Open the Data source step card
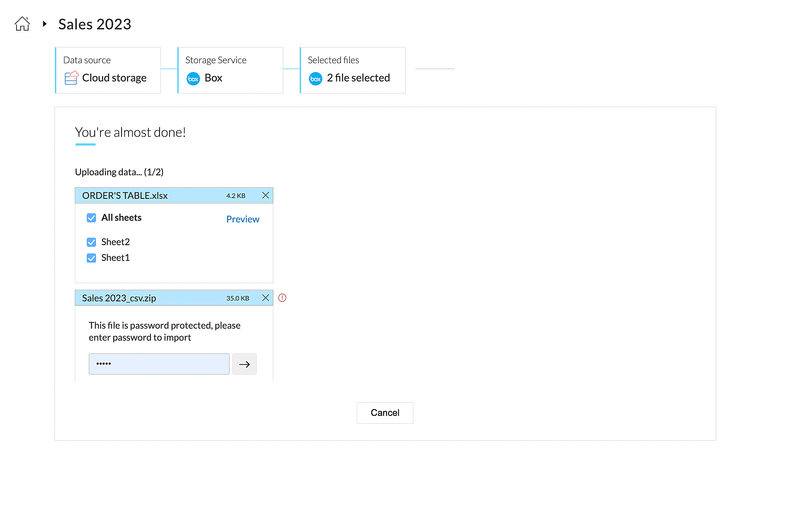Viewport: 812px width, 506px height. point(108,70)
